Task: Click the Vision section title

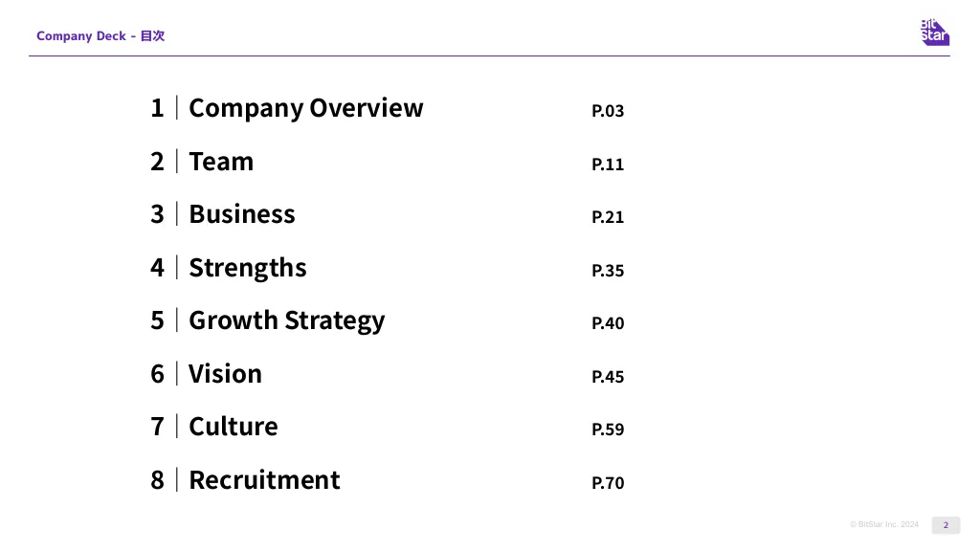Action: [225, 374]
